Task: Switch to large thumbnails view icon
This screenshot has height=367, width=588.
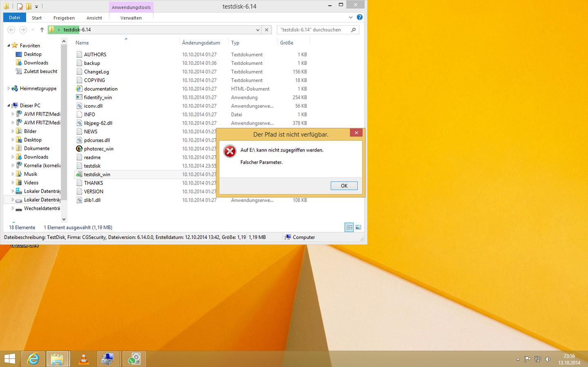Action: point(358,227)
